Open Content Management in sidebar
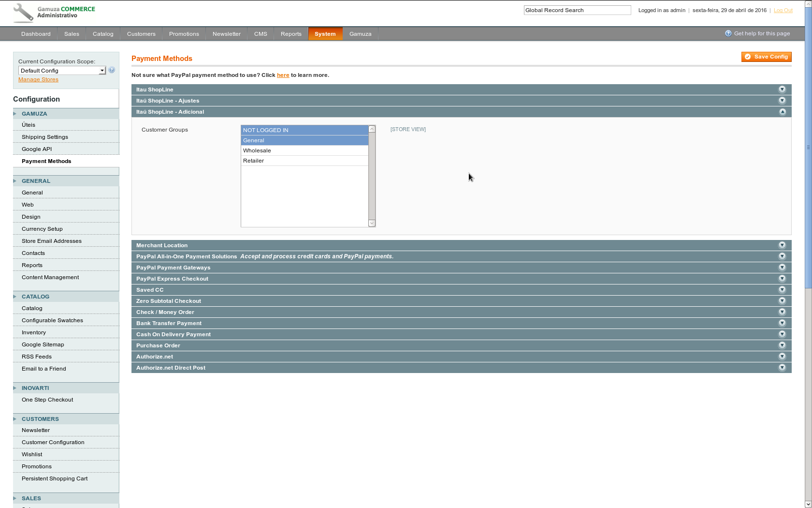The width and height of the screenshot is (812, 508). point(50,277)
